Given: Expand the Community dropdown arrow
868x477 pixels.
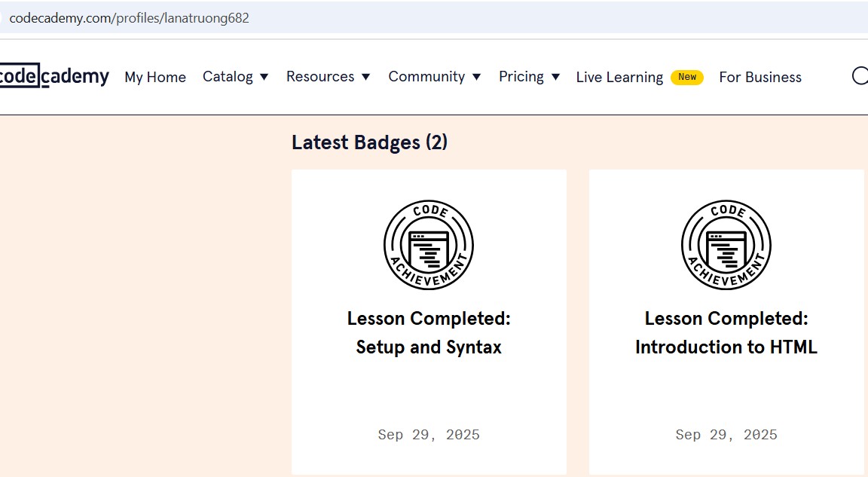Looking at the screenshot, I should (476, 77).
